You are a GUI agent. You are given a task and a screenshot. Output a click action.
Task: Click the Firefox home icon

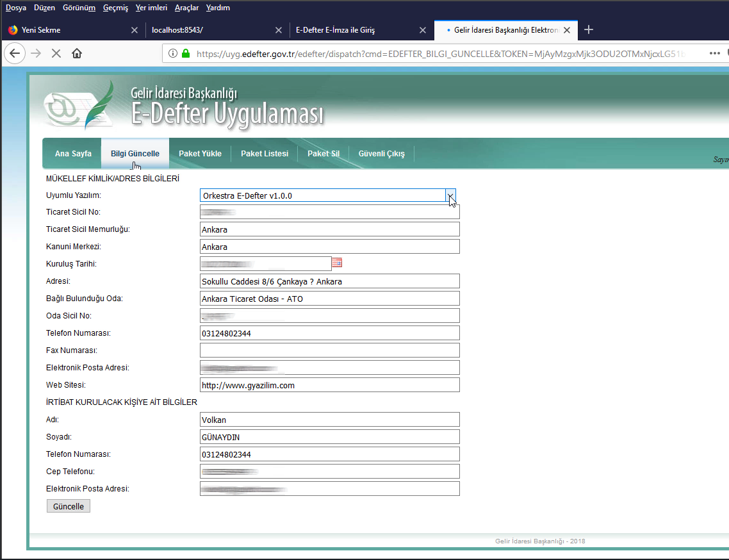(x=77, y=53)
